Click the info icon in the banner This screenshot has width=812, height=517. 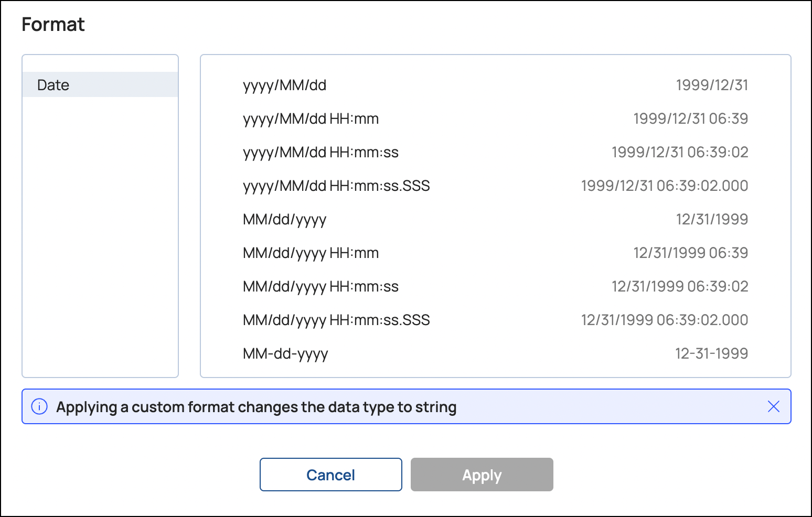pos(39,406)
